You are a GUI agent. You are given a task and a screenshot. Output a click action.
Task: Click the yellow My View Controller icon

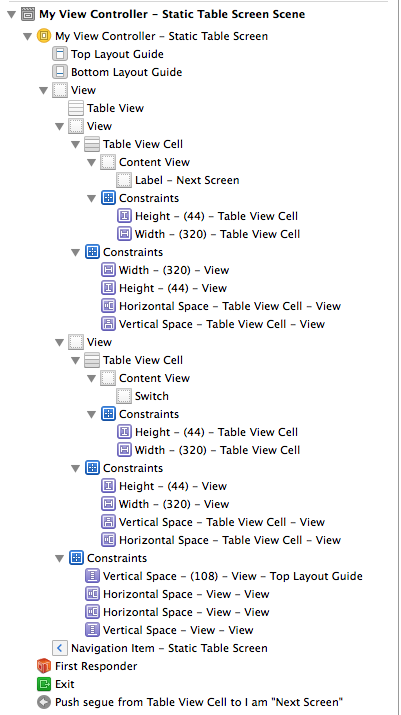coord(44,36)
